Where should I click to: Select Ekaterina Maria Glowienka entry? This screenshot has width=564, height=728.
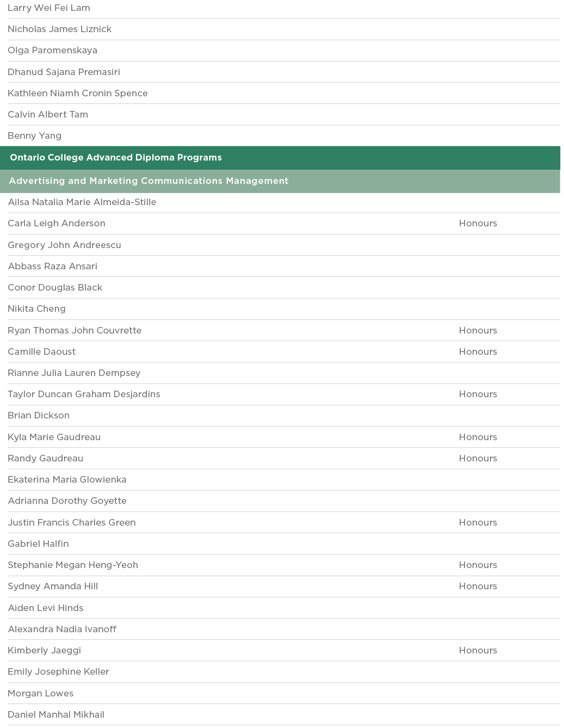click(x=67, y=480)
